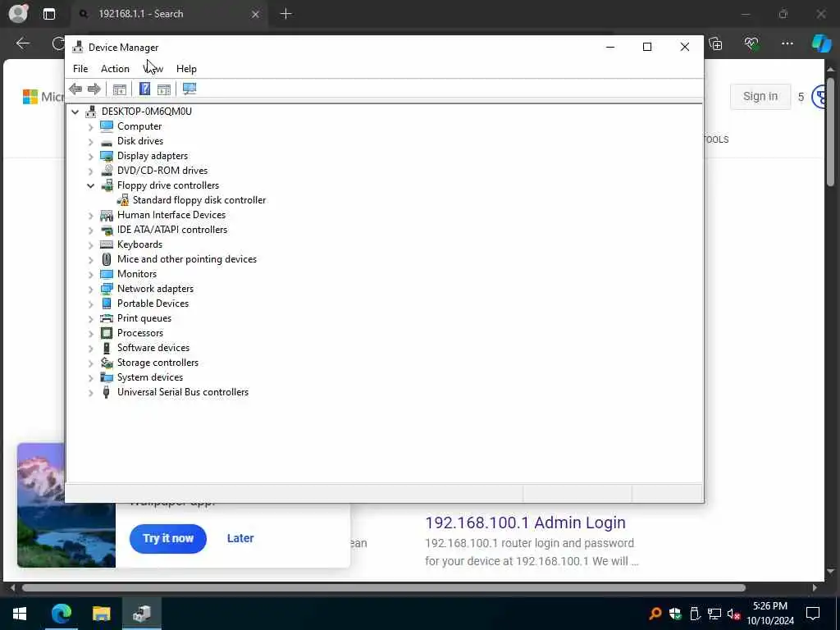Image resolution: width=840 pixels, height=630 pixels.
Task: Open a new tab in Edge
Action: click(286, 14)
